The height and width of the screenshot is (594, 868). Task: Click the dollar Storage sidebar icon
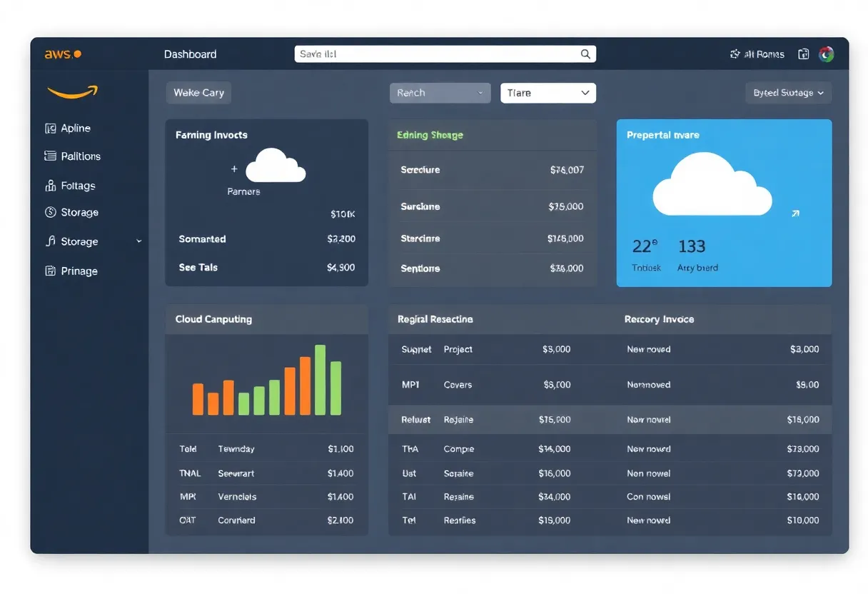tap(50, 212)
